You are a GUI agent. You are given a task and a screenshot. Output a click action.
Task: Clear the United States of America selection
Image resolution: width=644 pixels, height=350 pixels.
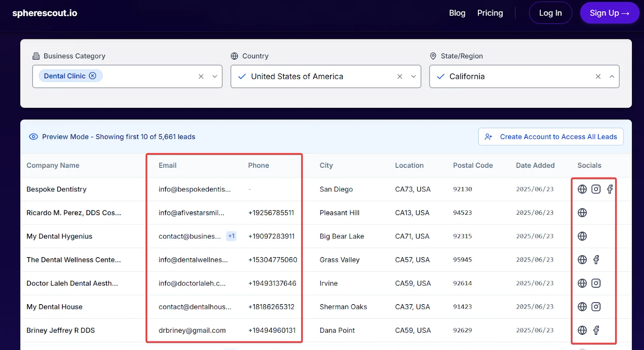pyautogui.click(x=400, y=76)
